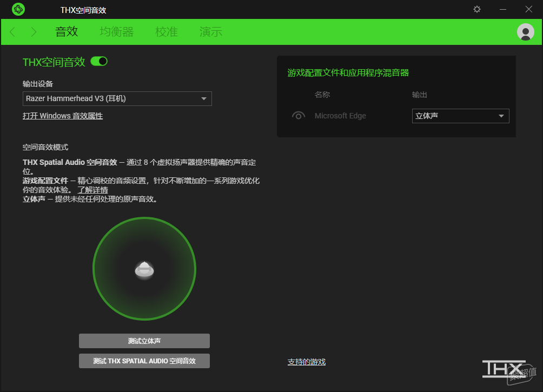Viewport: 543px width, 392px height.
Task: Switch to the 演示 tab
Action: pos(210,32)
